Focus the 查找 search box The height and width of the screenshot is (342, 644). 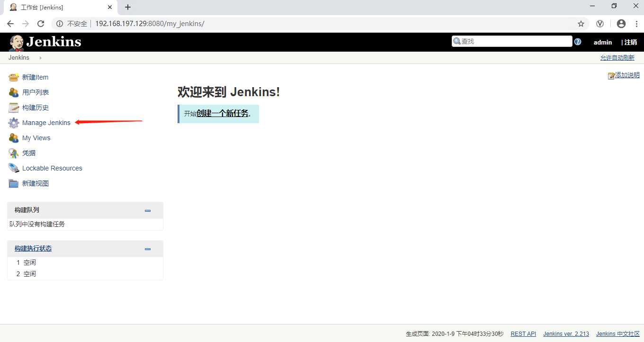coord(512,41)
